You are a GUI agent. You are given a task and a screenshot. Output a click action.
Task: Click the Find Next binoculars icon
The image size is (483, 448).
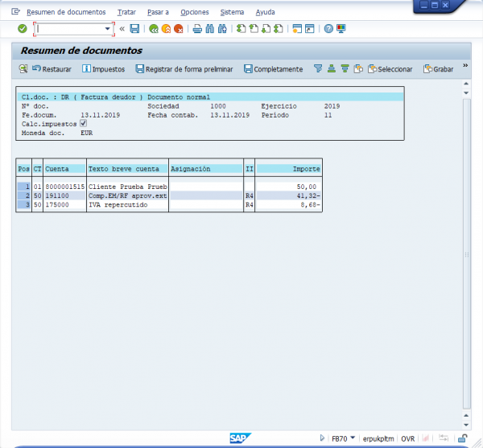coord(222,29)
